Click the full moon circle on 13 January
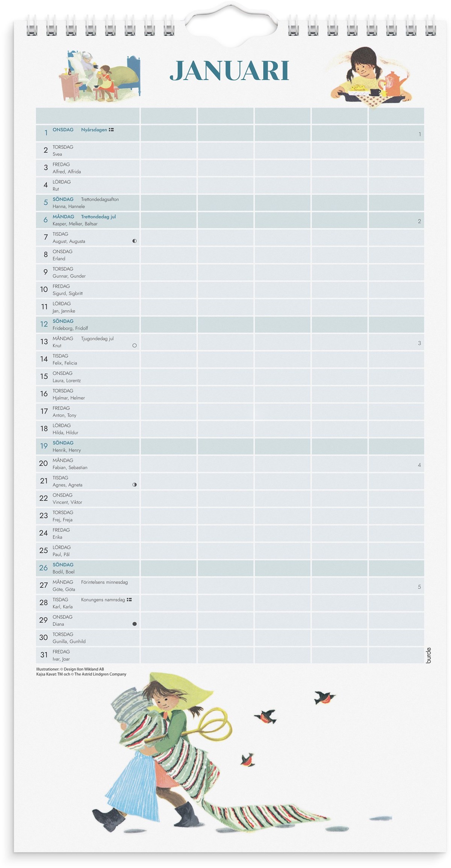The width and height of the screenshot is (451, 868). [135, 345]
